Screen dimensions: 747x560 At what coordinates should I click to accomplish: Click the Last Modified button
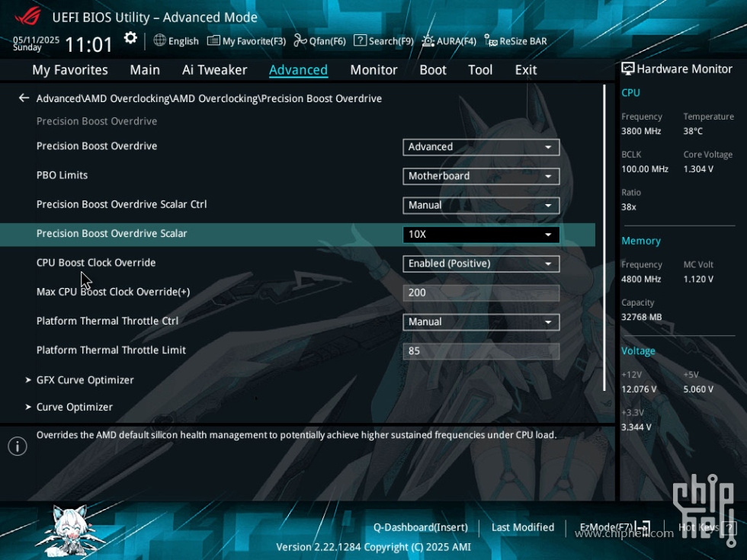[x=523, y=527]
